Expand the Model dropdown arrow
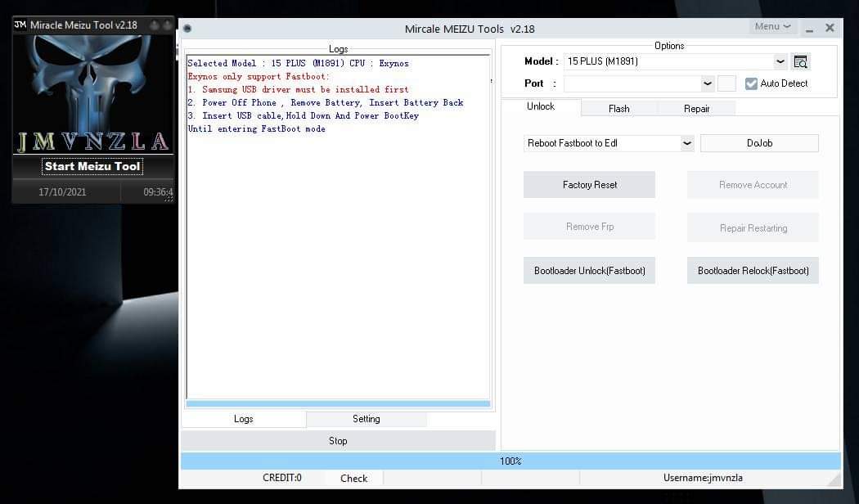This screenshot has height=504, width=859. [780, 61]
